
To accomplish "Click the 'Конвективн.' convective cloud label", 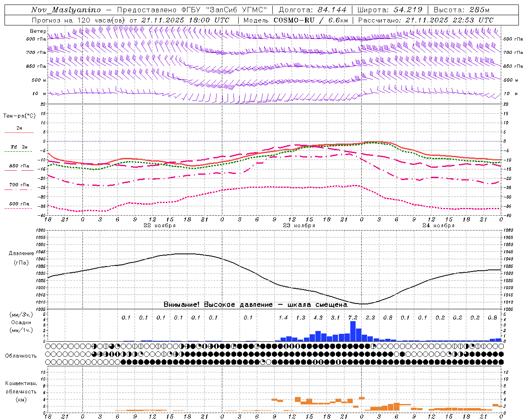I will coord(21,383).
